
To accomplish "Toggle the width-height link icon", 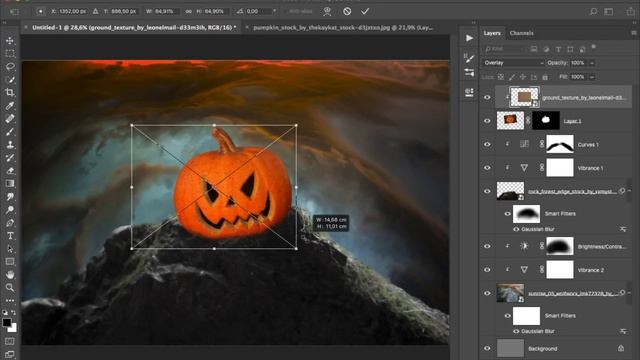I will pos(189,11).
